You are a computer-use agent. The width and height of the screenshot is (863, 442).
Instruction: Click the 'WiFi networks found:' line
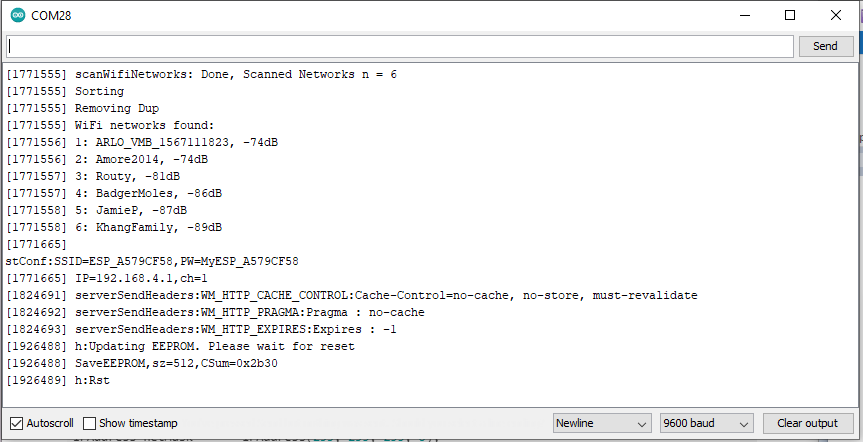click(110, 125)
